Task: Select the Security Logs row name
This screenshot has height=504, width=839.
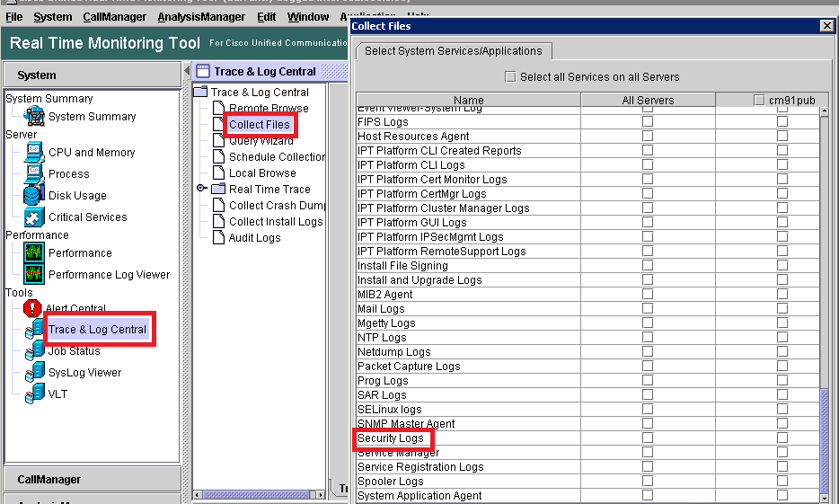Action: (391, 438)
